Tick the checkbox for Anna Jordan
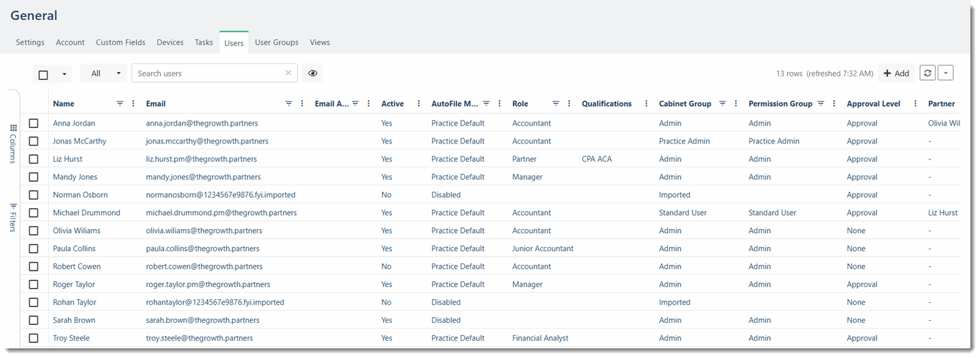Image resolution: width=980 pixels, height=358 pixels. [x=34, y=123]
